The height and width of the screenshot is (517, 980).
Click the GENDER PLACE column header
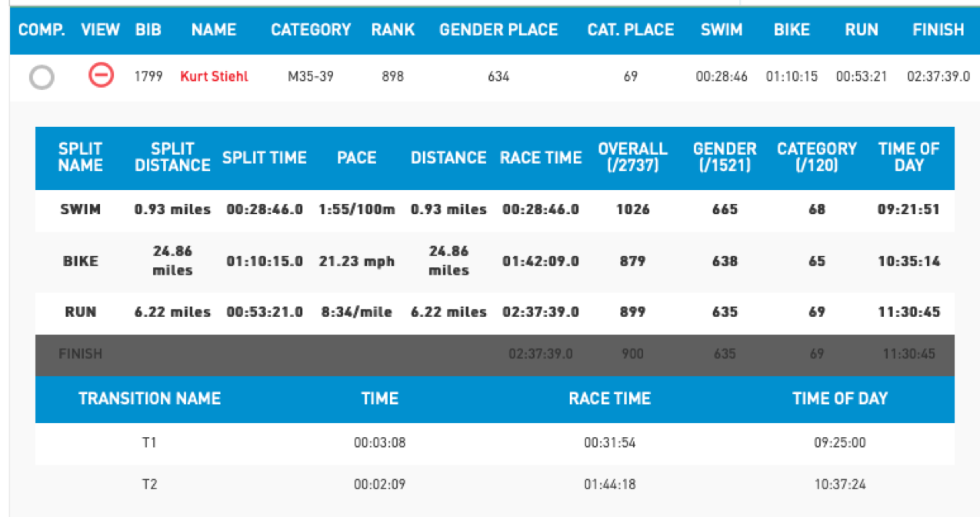tap(498, 30)
